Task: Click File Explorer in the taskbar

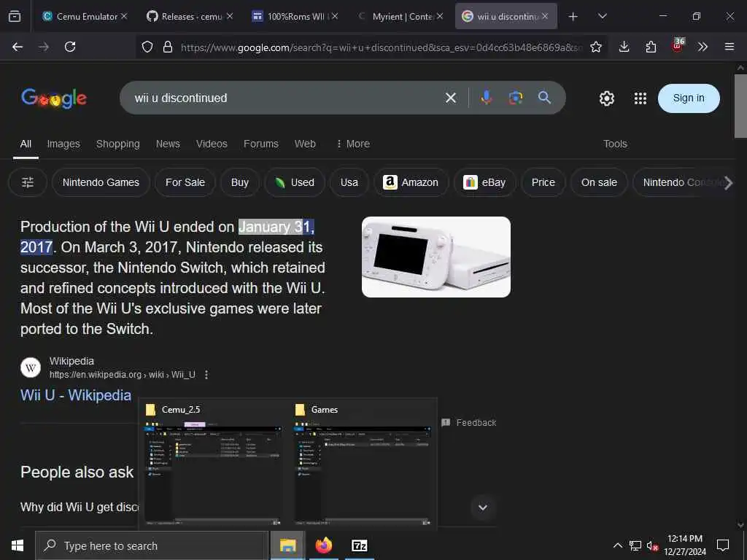Action: click(287, 545)
